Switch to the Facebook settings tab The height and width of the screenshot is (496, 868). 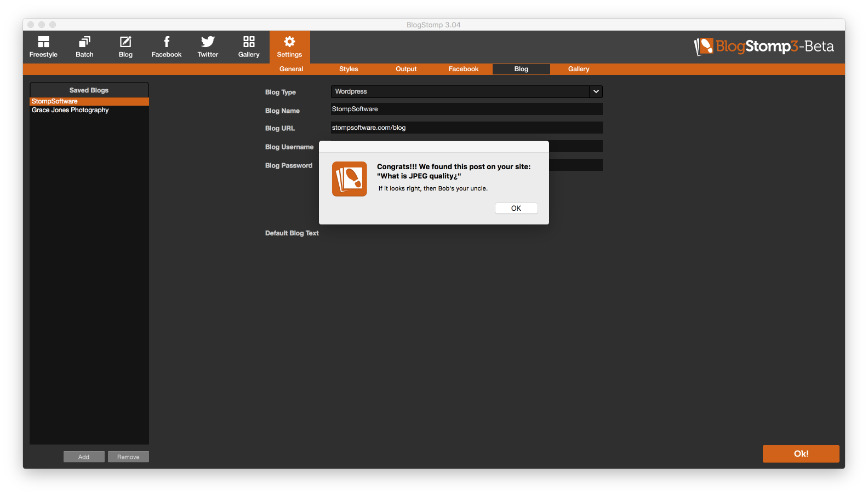click(x=464, y=69)
